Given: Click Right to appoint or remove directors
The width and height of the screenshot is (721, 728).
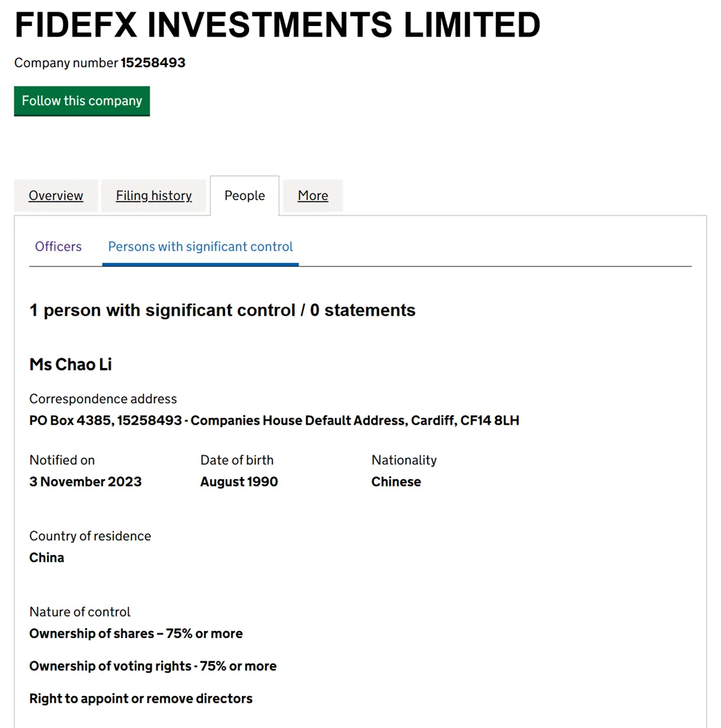Looking at the screenshot, I should (x=141, y=698).
